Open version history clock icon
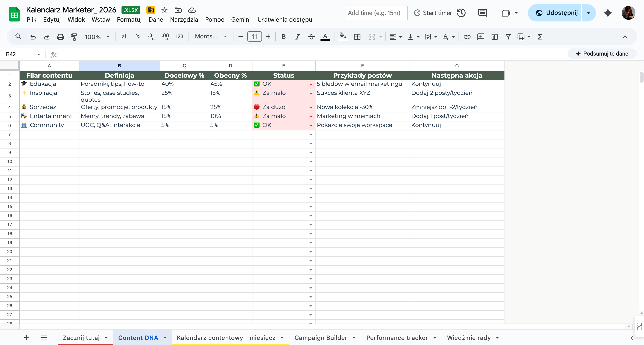The height and width of the screenshot is (345, 644). pyautogui.click(x=461, y=13)
